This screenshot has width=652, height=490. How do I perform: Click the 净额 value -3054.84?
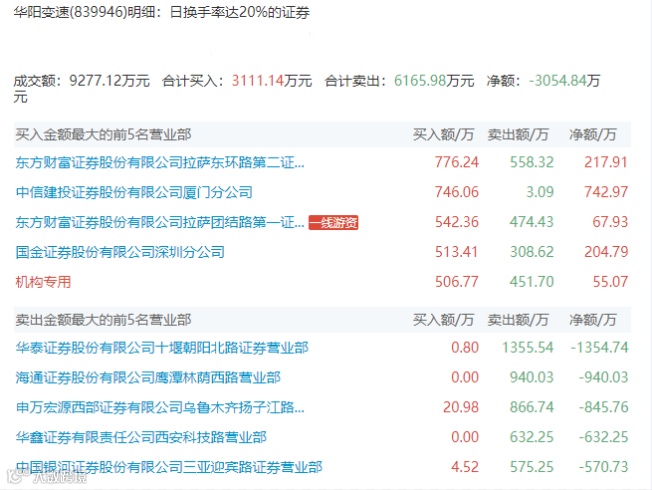(558, 80)
